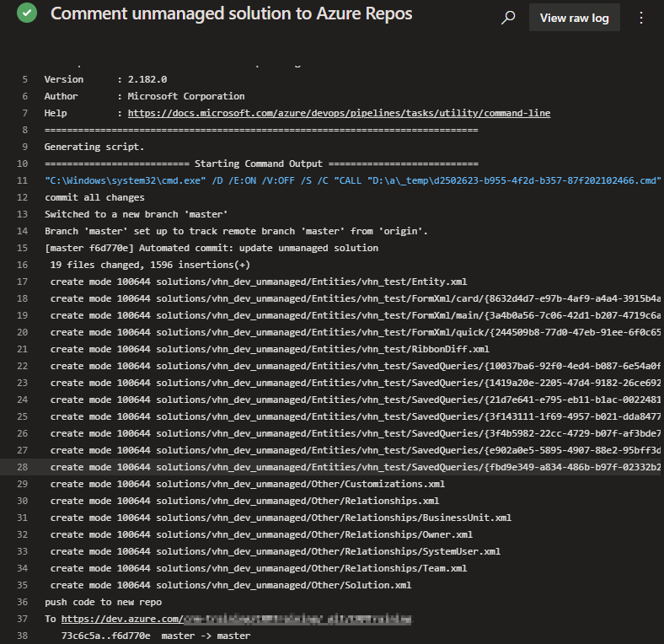Screen dimensions: 664x644
Task: Open the more options vertical ellipsis menu
Action: 641,18
